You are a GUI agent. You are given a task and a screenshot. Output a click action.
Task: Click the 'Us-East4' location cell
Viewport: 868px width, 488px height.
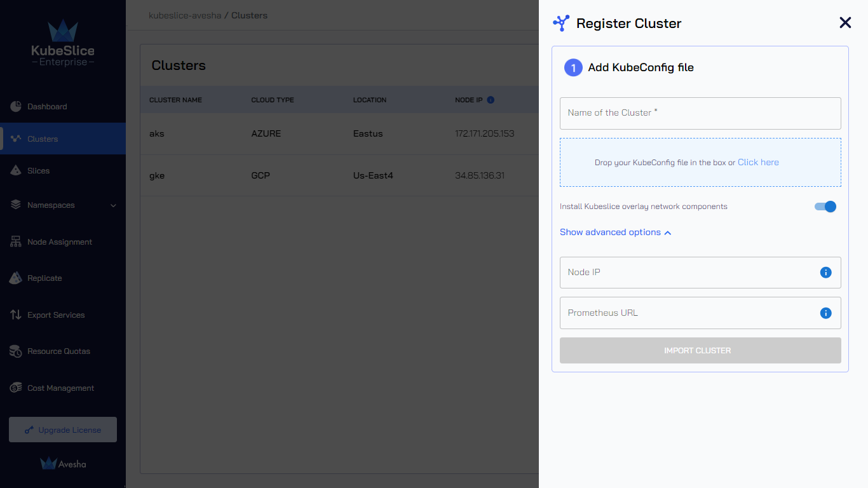click(x=373, y=175)
